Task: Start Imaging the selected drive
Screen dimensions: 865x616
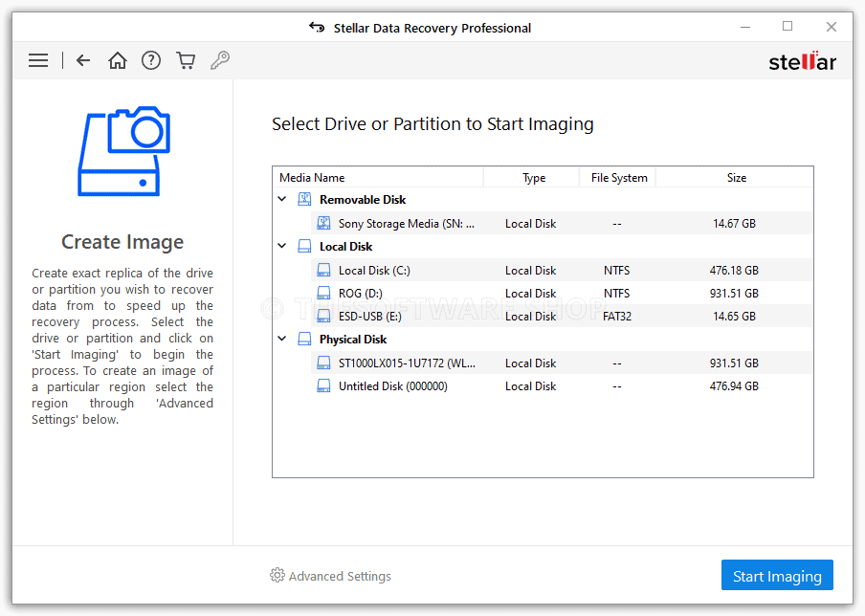Action: coord(777,576)
